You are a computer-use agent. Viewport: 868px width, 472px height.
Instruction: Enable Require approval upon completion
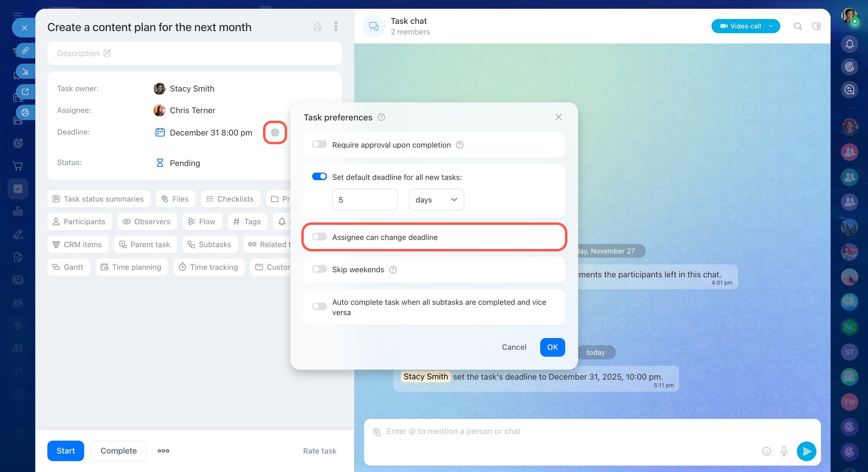click(x=319, y=145)
